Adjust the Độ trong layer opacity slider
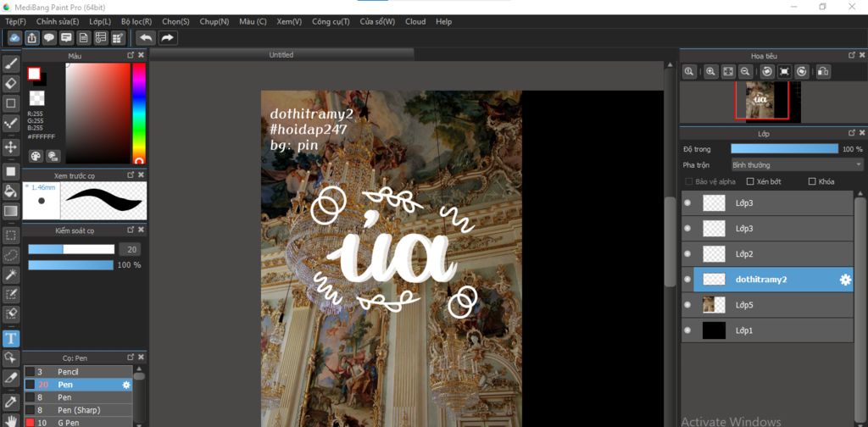 click(x=784, y=149)
